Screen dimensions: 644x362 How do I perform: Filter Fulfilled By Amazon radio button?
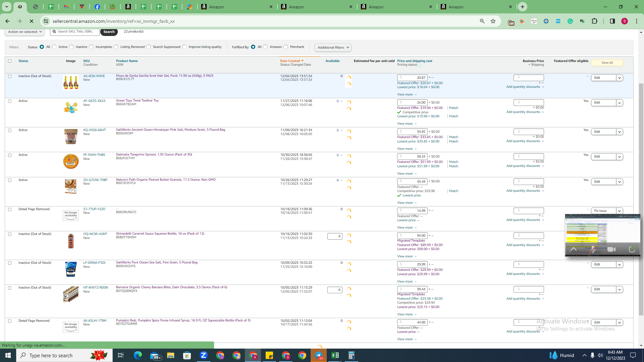tap(265, 47)
